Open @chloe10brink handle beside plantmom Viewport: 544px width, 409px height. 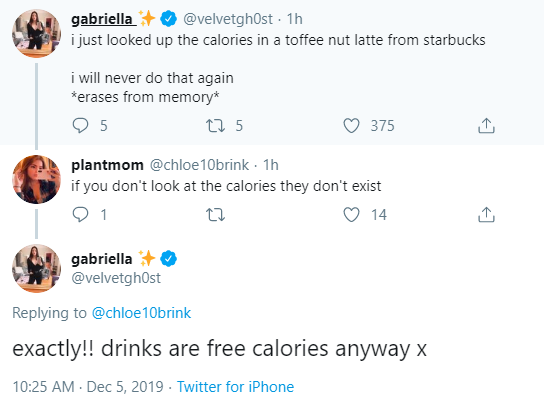[199, 165]
